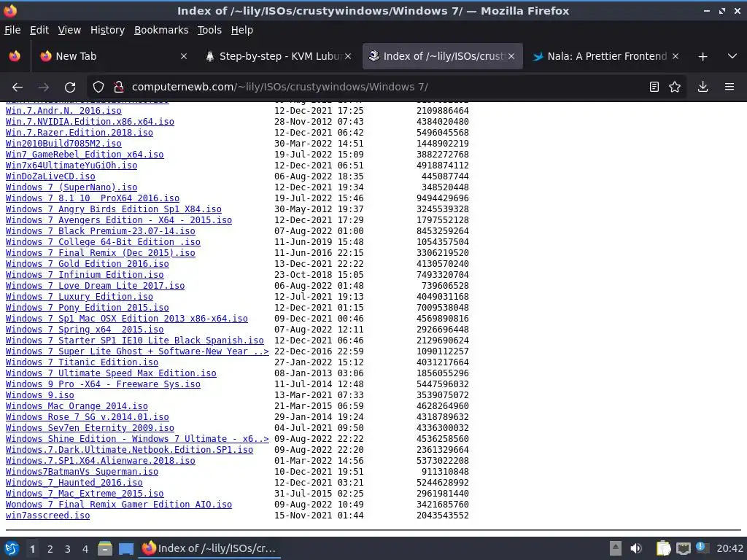The width and height of the screenshot is (747, 560).
Task: Show site security padlock info
Action: [119, 87]
